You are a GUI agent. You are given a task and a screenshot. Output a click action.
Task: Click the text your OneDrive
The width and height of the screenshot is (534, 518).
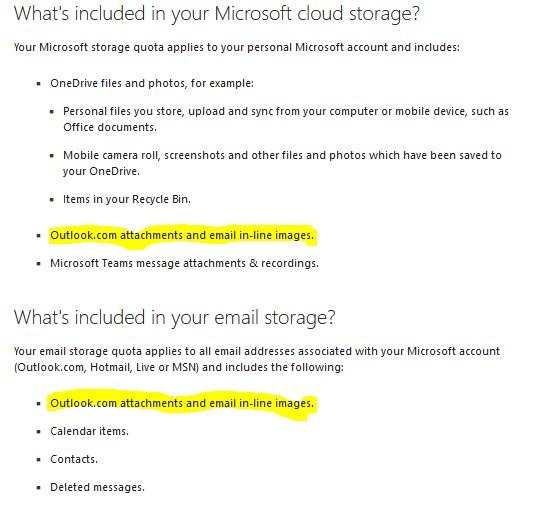coord(101,171)
